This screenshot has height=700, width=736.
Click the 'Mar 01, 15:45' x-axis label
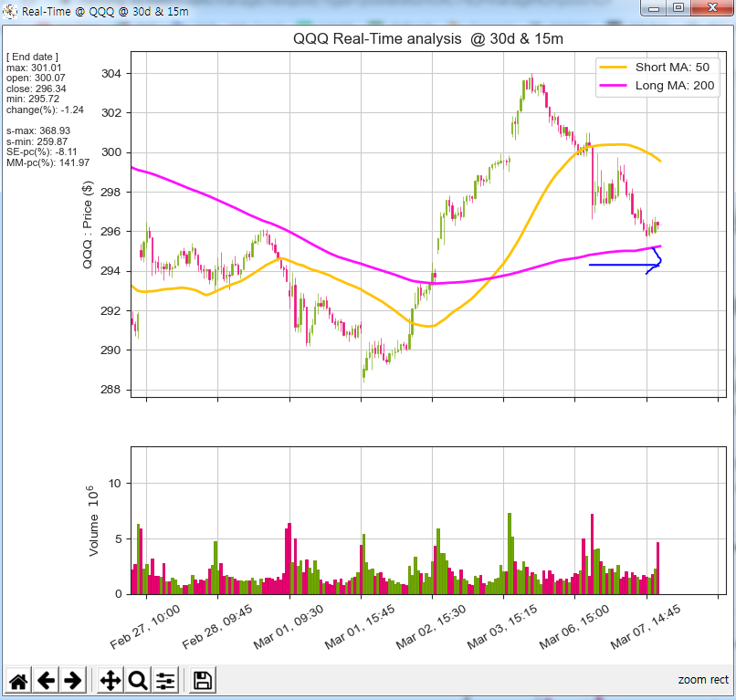360,627
